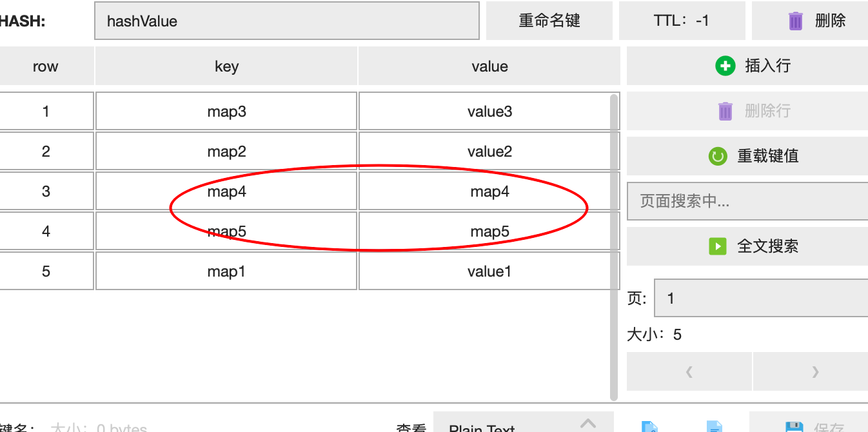Click the page number field showing 1

tap(761, 298)
